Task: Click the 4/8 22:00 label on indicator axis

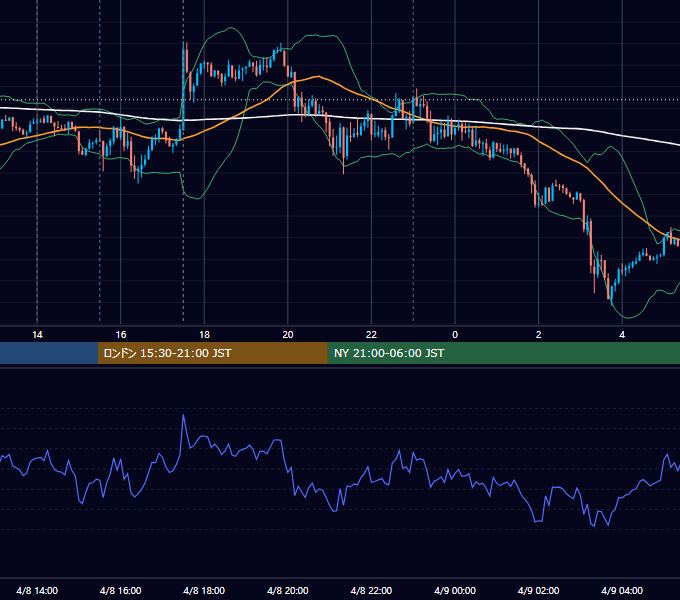Action: click(371, 590)
